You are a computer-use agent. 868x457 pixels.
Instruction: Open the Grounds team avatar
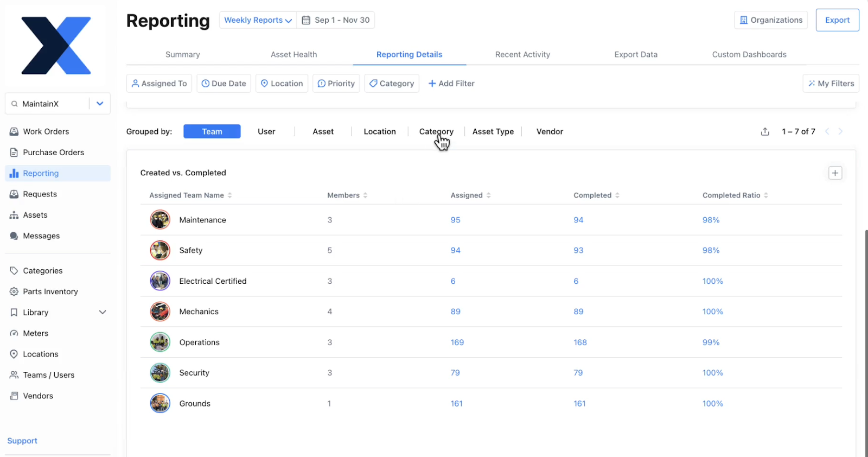[x=160, y=403]
